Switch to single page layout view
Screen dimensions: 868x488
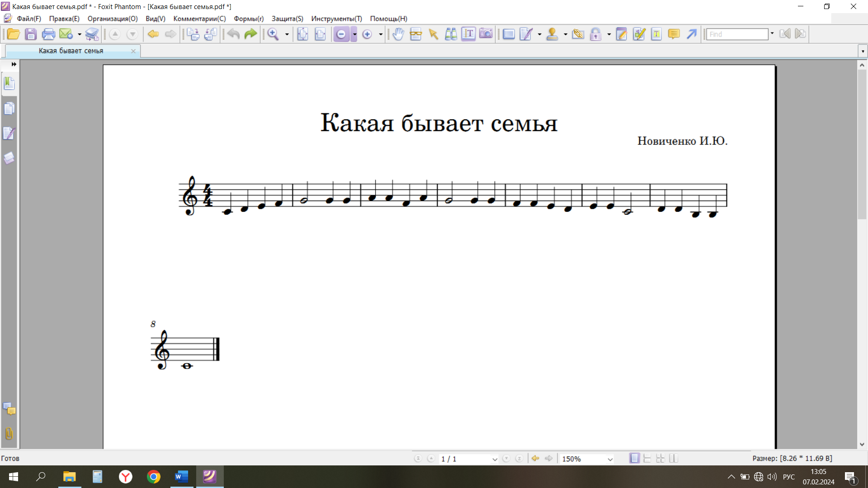[634, 459]
